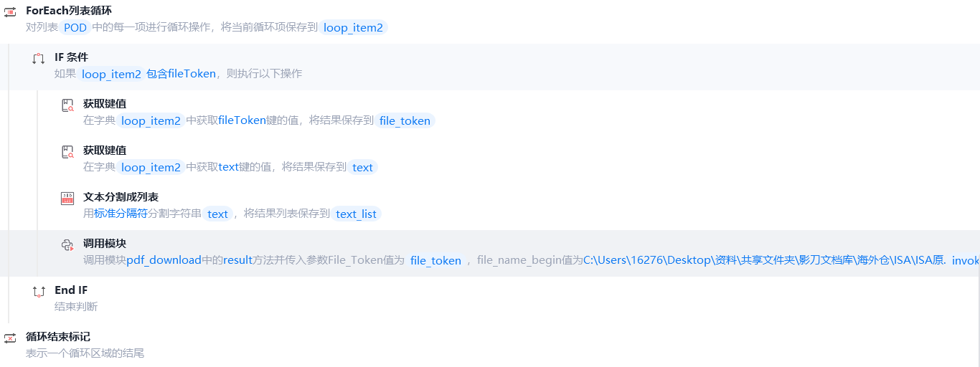Screen dimensions: 980x367
Task: Click the 标准分隔符 link
Action: pyautogui.click(x=121, y=214)
